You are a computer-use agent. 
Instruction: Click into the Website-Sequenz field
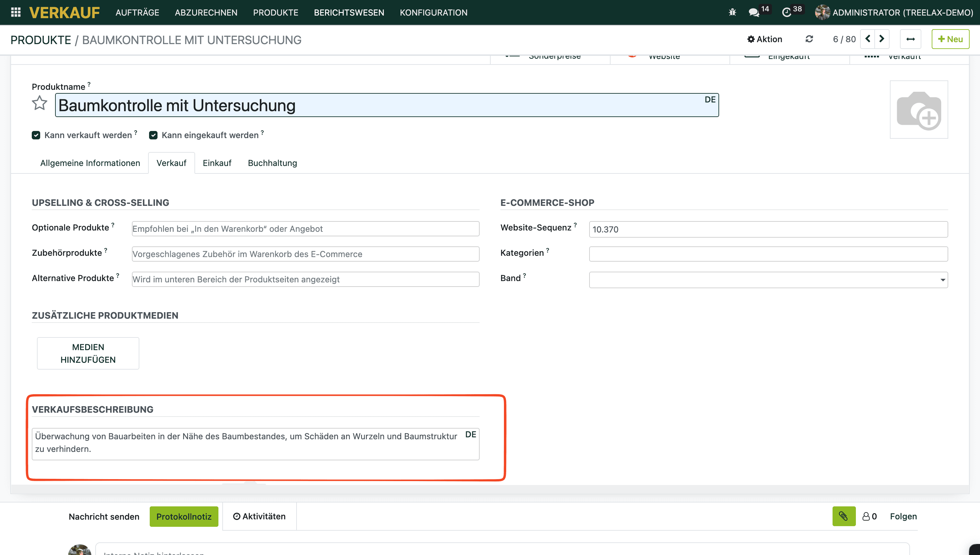pyautogui.click(x=768, y=229)
